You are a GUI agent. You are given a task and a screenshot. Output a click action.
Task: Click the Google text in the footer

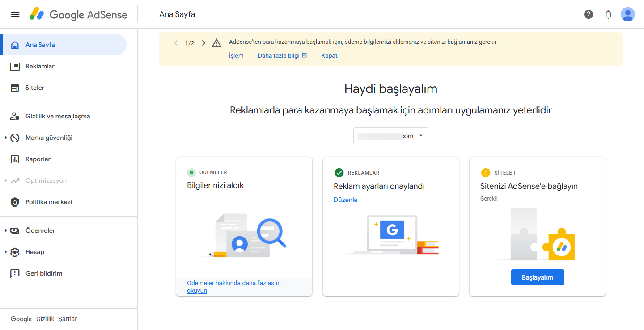click(21, 319)
